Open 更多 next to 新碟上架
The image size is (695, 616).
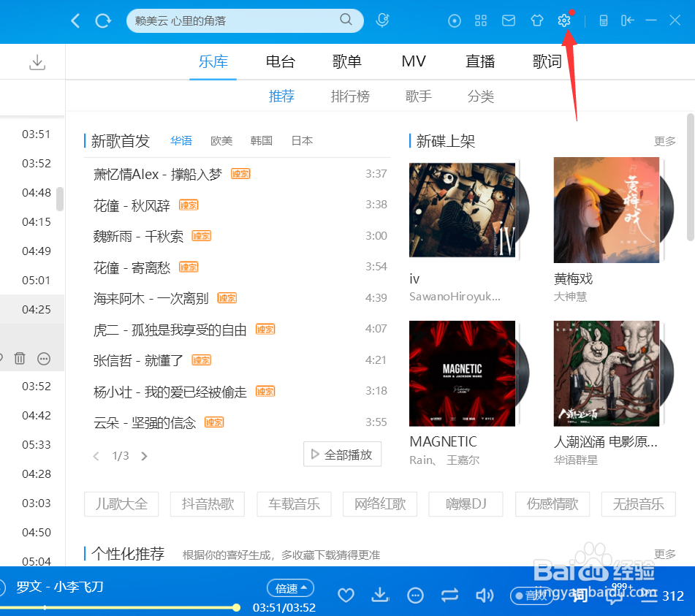pos(664,141)
